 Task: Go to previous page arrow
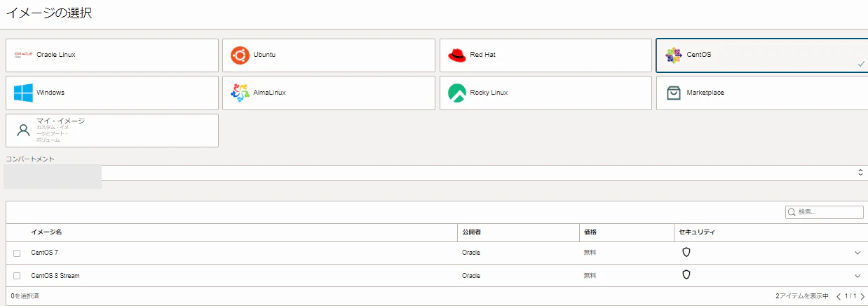point(839,297)
